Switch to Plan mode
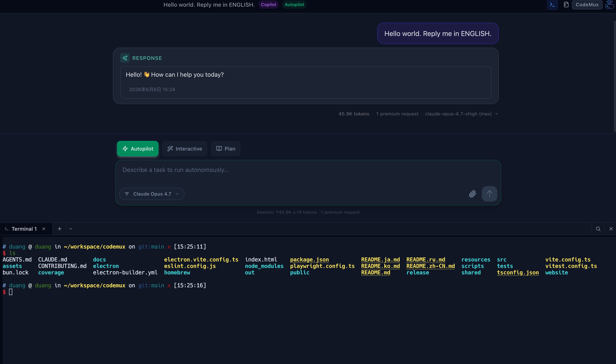Screen dimensions: 616x364 pos(226,149)
